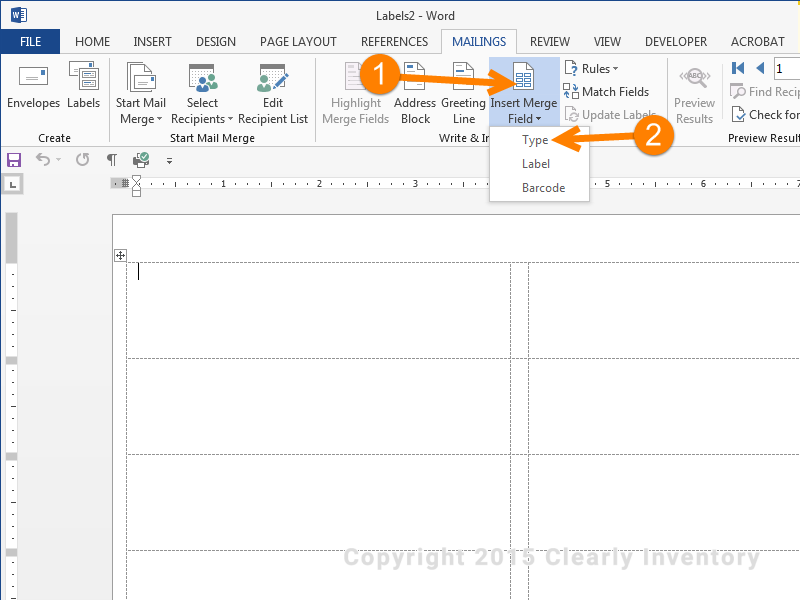Click Match Fields
Image resolution: width=800 pixels, height=600 pixels.
point(606,92)
